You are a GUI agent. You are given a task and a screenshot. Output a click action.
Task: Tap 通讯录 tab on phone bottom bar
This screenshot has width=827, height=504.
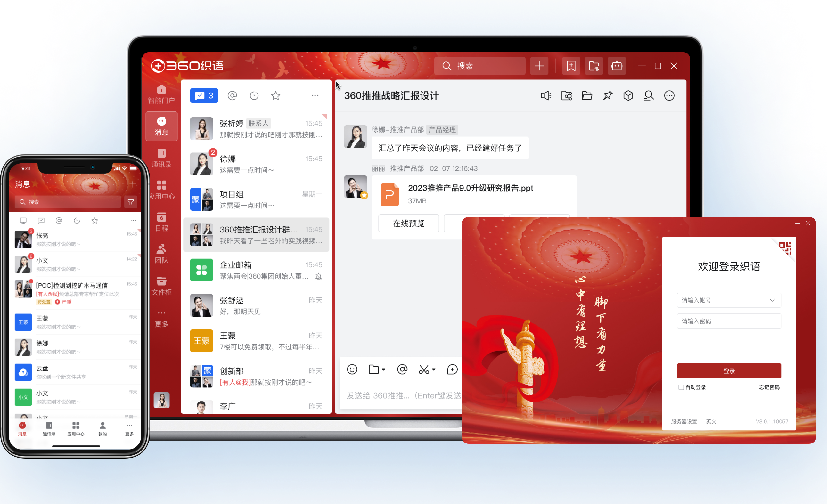[x=49, y=428]
